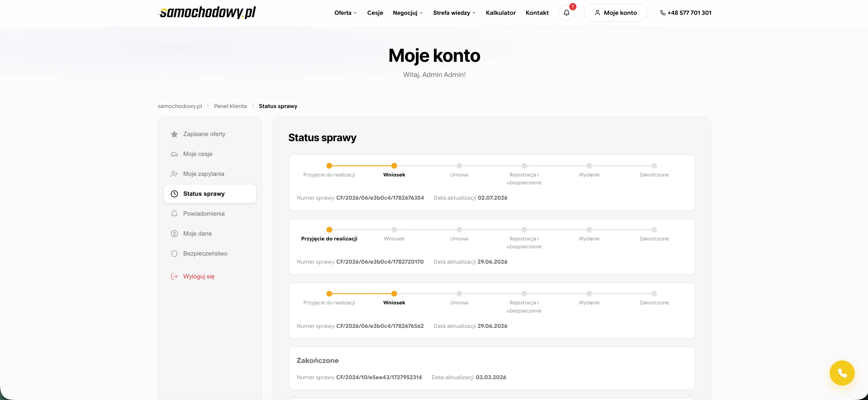The width and height of the screenshot is (868, 400).
Task: Click the Umowa step dot in case 1782720170
Action: (459, 230)
